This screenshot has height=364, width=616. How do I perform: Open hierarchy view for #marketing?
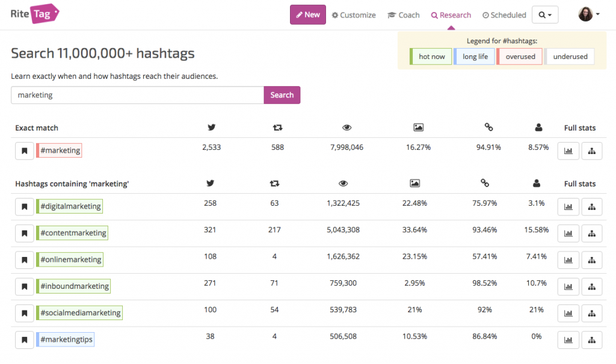tap(592, 151)
